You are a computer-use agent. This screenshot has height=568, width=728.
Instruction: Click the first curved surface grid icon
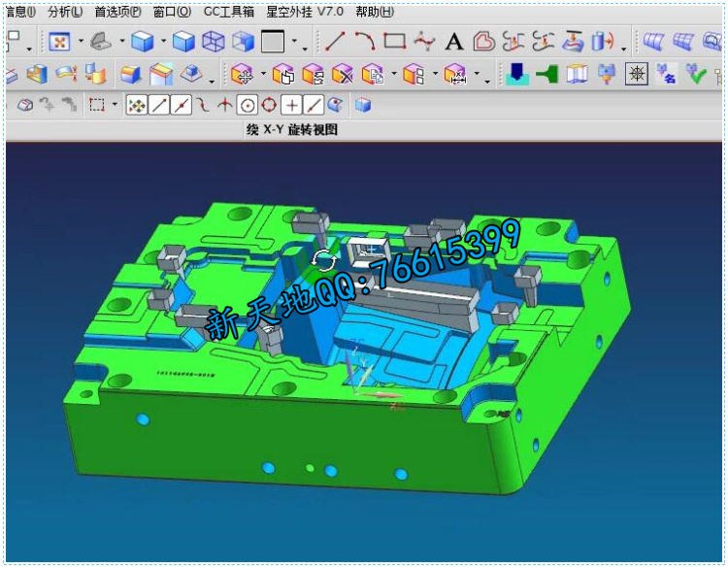[653, 42]
